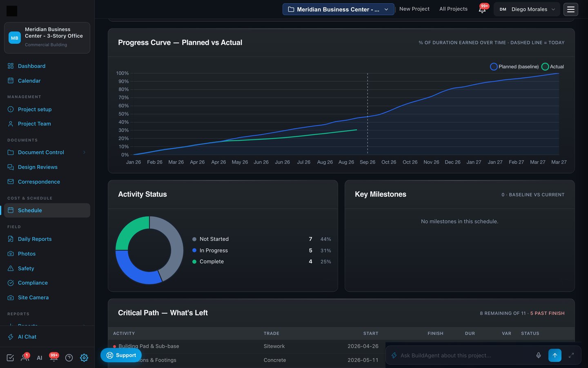Select the Building Pad & Sub-base activity row
Image resolution: width=588 pixels, height=368 pixels.
tap(247, 346)
